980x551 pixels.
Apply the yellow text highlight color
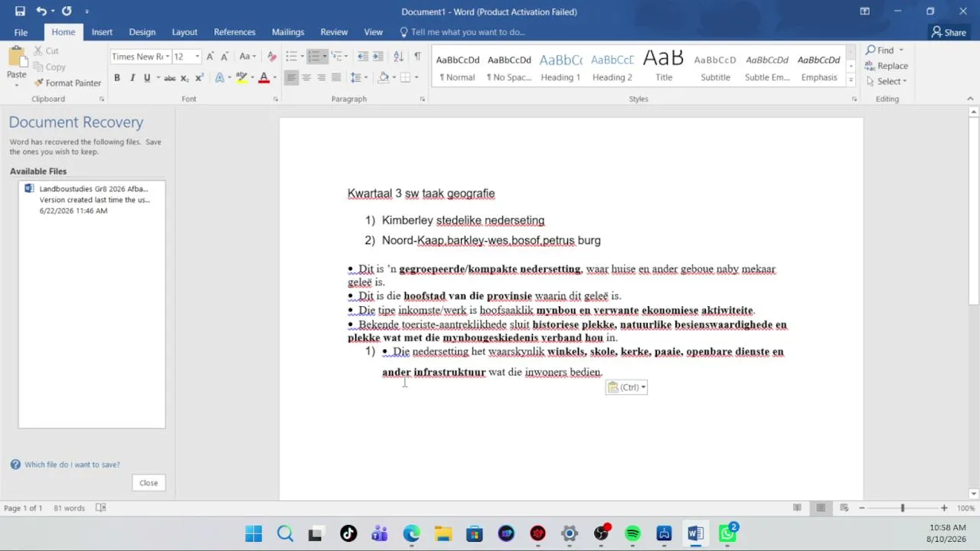241,77
